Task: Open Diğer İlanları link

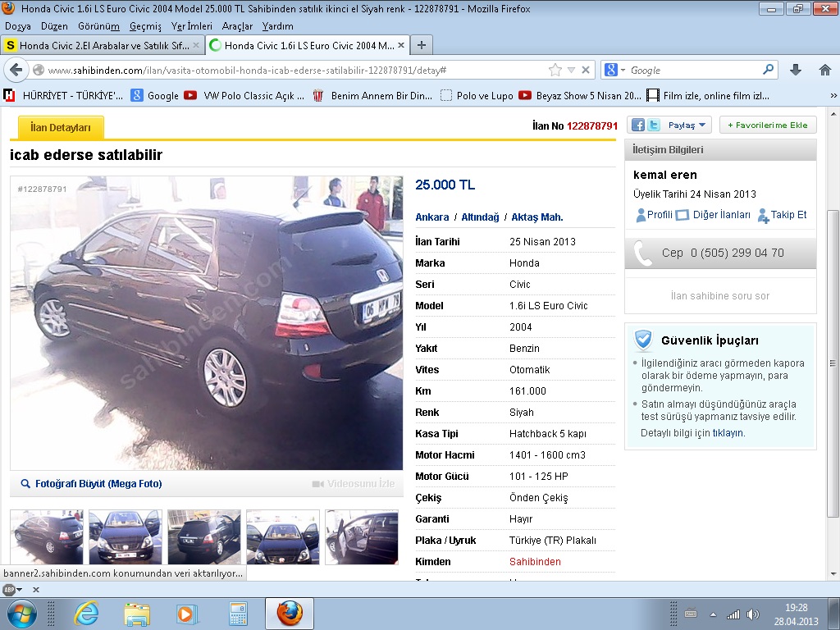Action: [713, 215]
